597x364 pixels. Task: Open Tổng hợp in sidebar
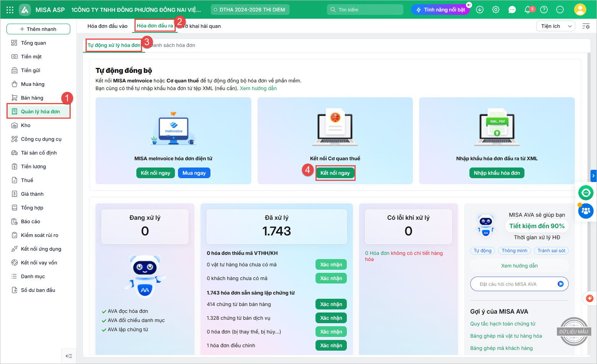[38, 208]
